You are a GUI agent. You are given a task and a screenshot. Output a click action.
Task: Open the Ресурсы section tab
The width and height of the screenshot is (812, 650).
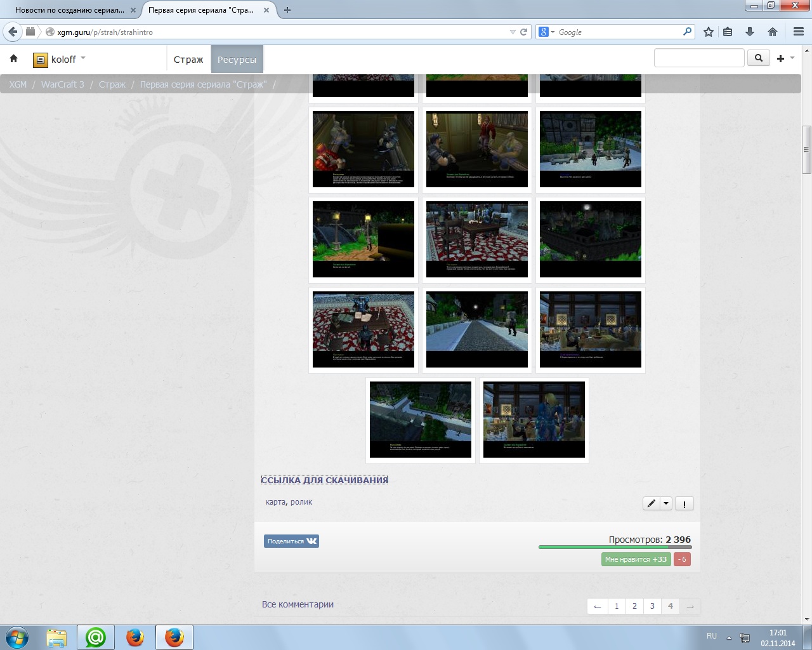pos(237,60)
